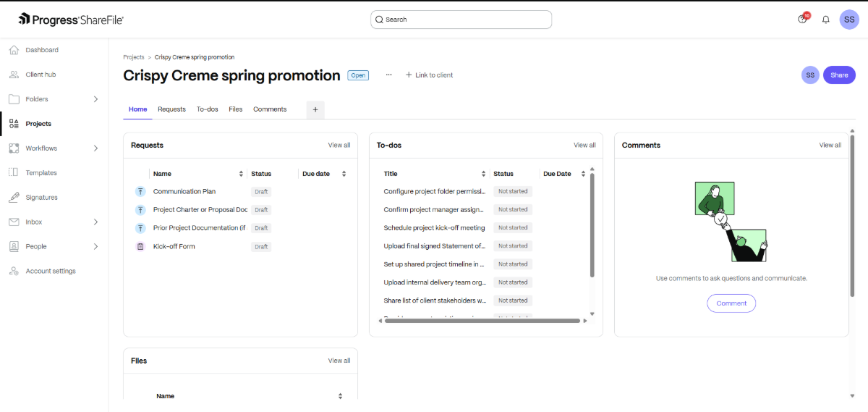Image resolution: width=868 pixels, height=412 pixels.
Task: Open Account settings gear icon
Action: click(x=14, y=272)
